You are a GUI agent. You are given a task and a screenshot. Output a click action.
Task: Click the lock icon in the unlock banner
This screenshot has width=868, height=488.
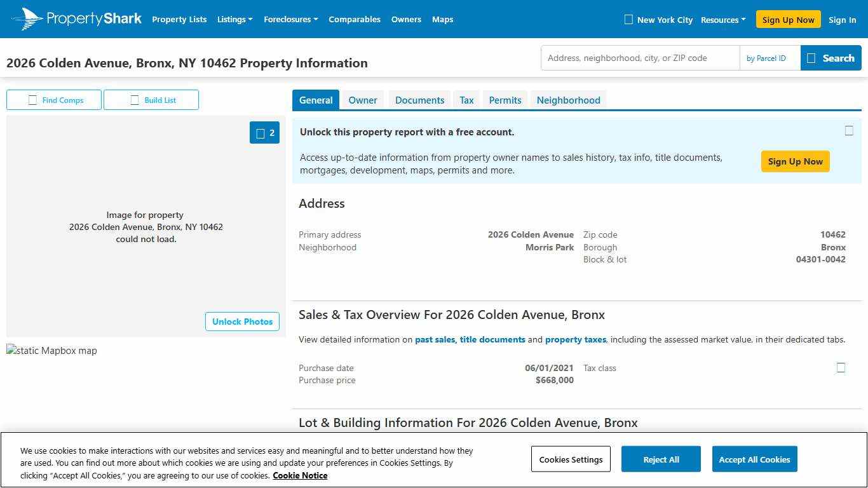click(x=849, y=131)
